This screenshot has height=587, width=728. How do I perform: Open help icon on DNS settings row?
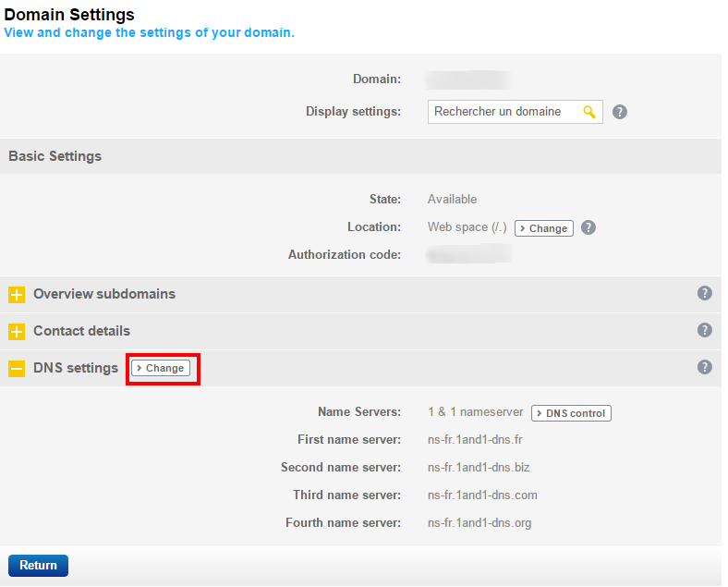coord(704,367)
